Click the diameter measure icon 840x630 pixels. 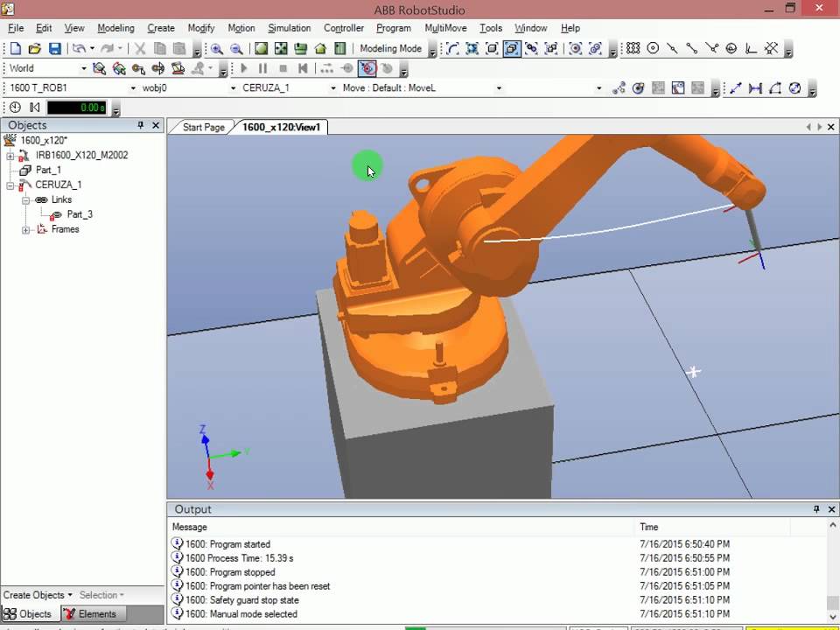coord(795,88)
